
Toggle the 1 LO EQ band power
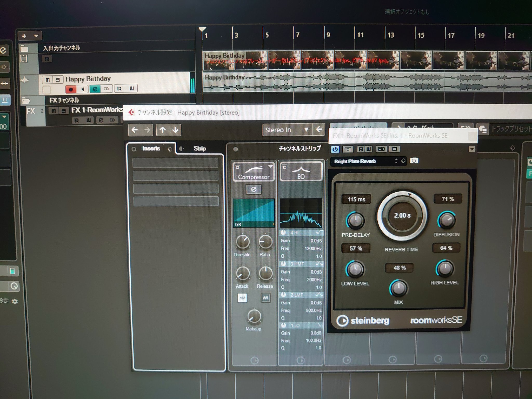coord(283,325)
